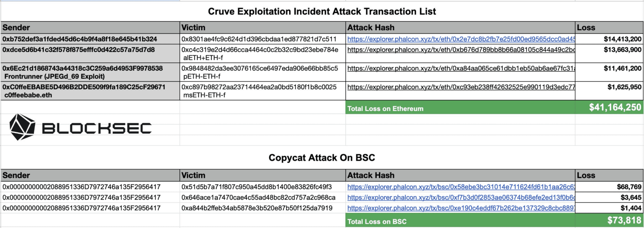Select the victim cell containing alETH+ETH-f
The width and height of the screenshot is (644, 228).
click(262, 54)
